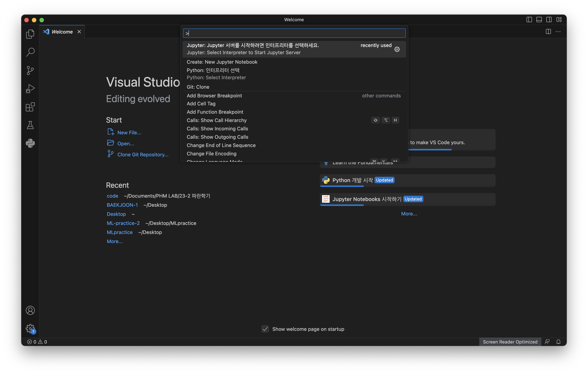Uncheck Show welcome page on startup

265,329
